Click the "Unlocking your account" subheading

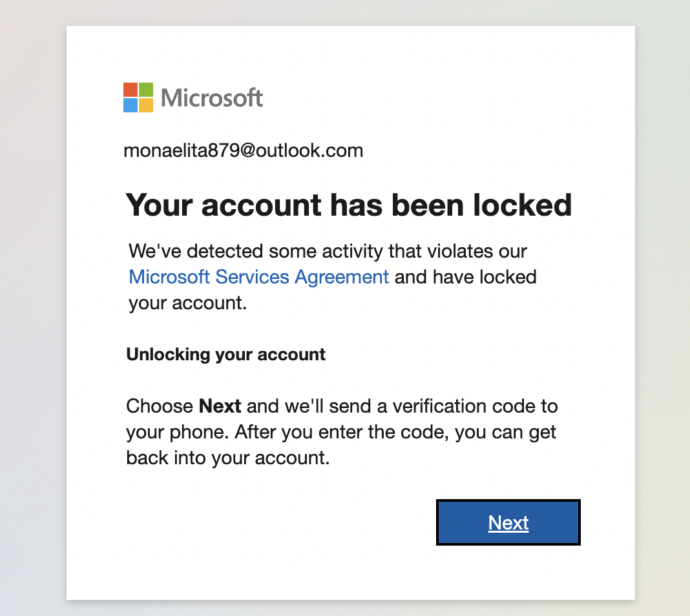pyautogui.click(x=226, y=354)
